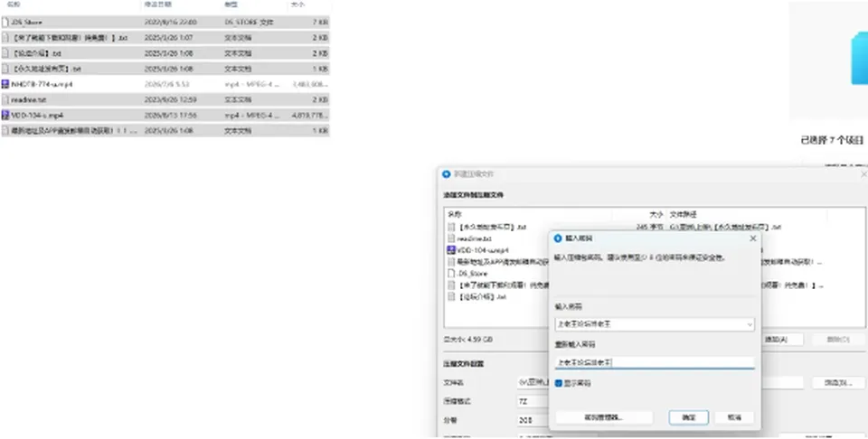868x439 pixels.
Task: Click the 【论坛介绍】.txt file icon in Explorer
Action: (x=5, y=53)
